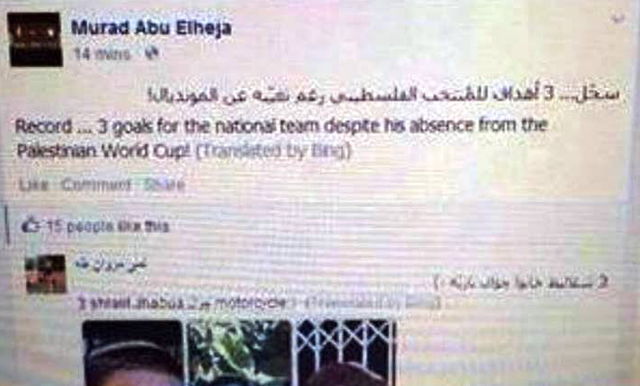Image resolution: width=640 pixels, height=386 pixels.
Task: Expand the post options arrow at top right
Action: pos(619,18)
